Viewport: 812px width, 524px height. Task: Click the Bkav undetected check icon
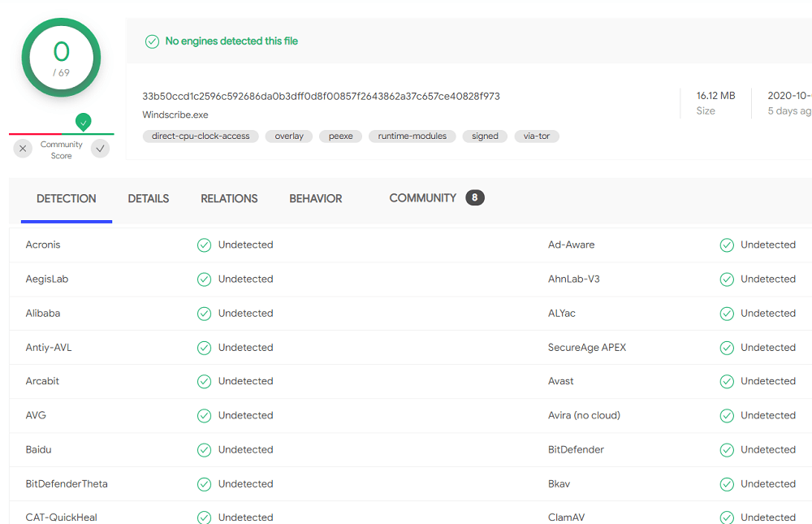pyautogui.click(x=727, y=484)
